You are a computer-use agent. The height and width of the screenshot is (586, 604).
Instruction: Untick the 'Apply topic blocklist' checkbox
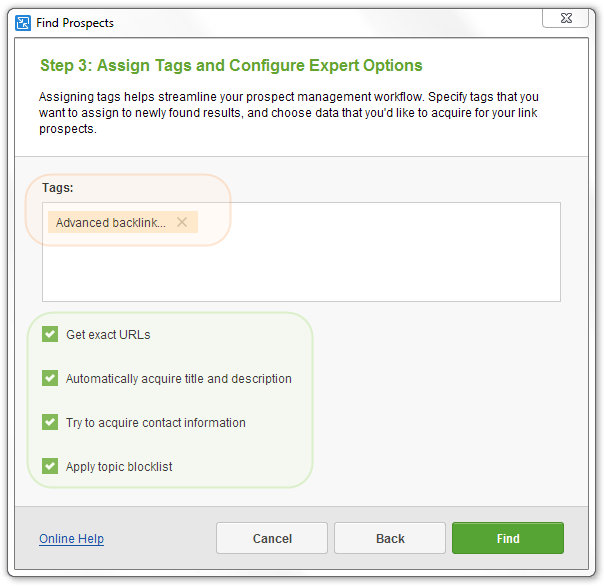click(50, 466)
